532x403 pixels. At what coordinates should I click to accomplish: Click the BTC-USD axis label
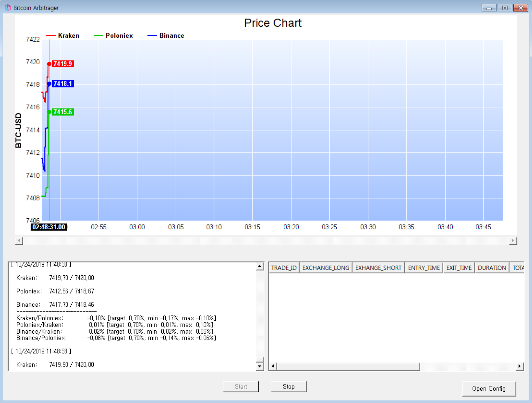18,130
